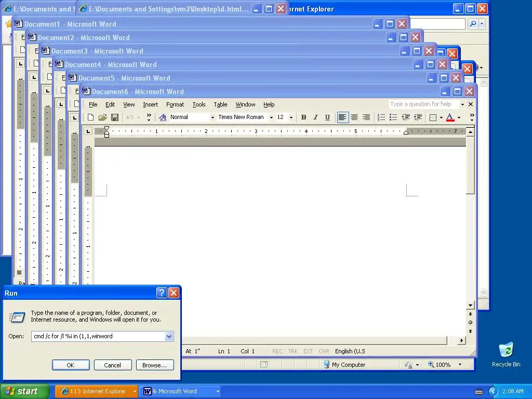Click the Run dialog help question mark

pos(162,293)
